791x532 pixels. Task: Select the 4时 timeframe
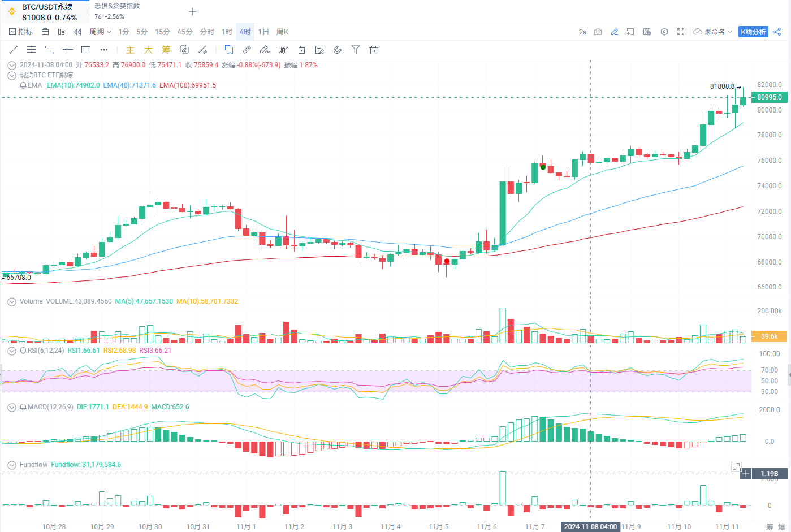pos(245,32)
